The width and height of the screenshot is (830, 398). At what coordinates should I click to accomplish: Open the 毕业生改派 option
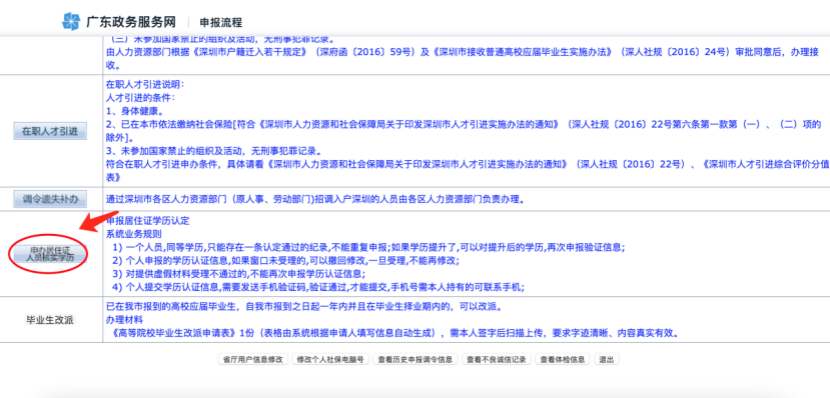tap(50, 320)
